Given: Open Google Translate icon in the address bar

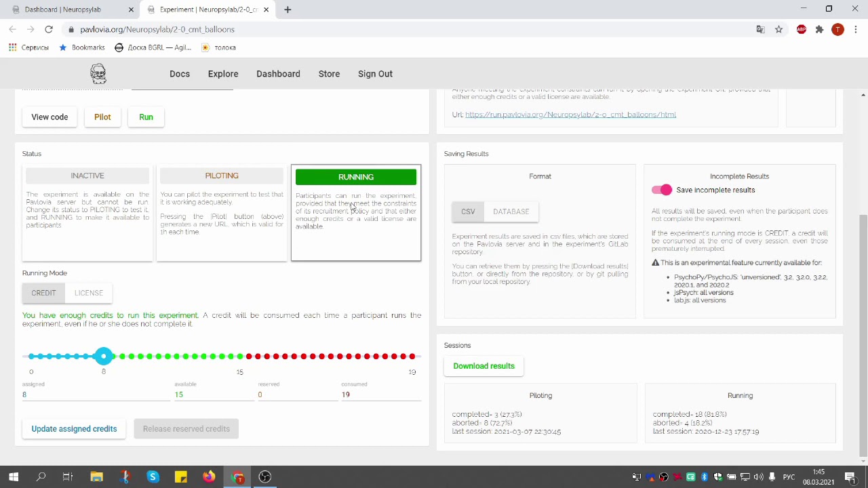Looking at the screenshot, I should [x=760, y=29].
